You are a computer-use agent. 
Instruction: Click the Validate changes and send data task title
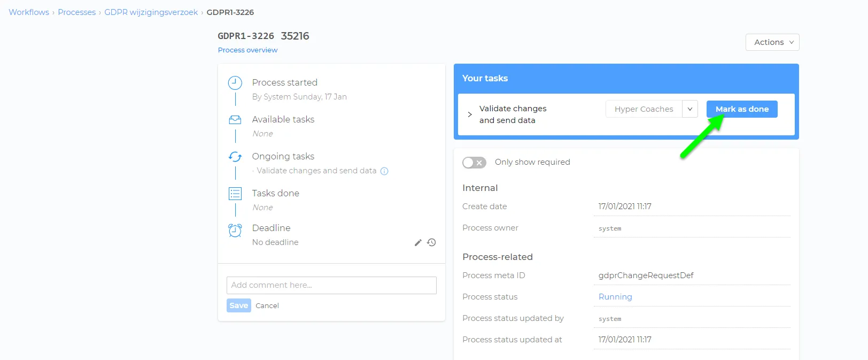point(513,114)
